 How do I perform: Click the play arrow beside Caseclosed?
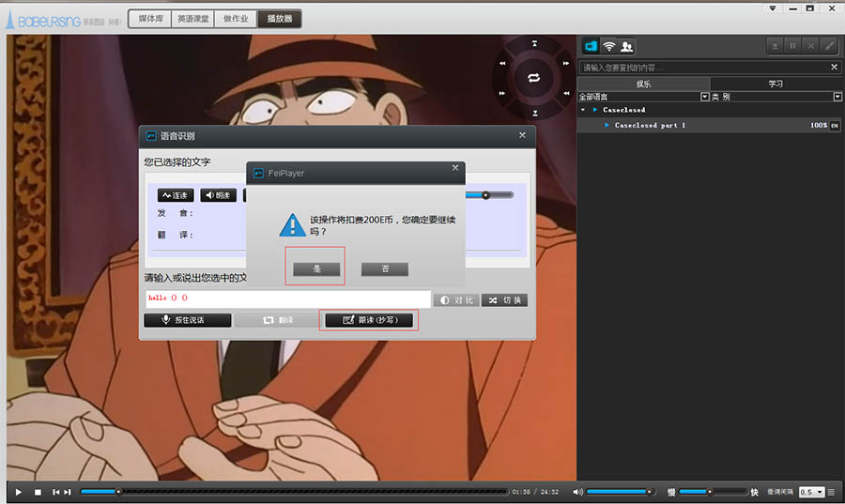point(595,110)
